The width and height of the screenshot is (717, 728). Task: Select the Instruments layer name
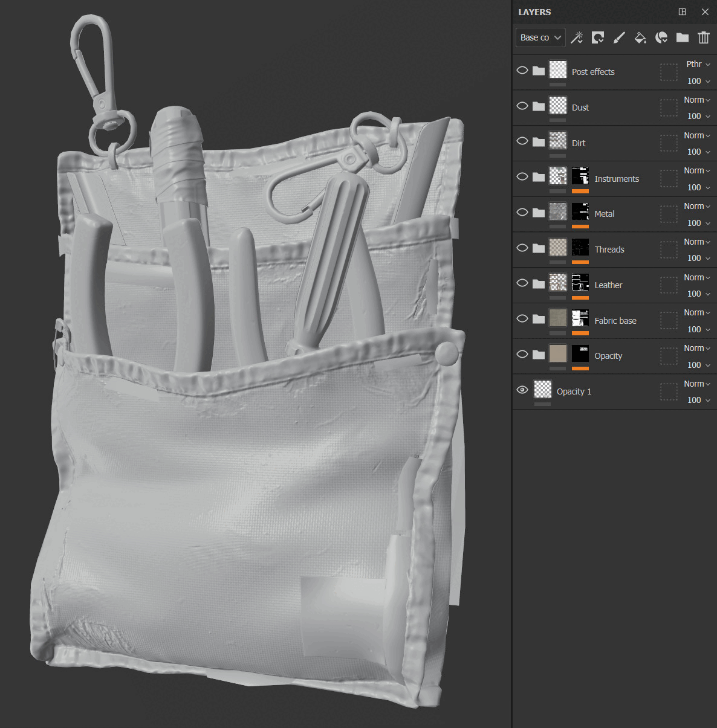(617, 179)
